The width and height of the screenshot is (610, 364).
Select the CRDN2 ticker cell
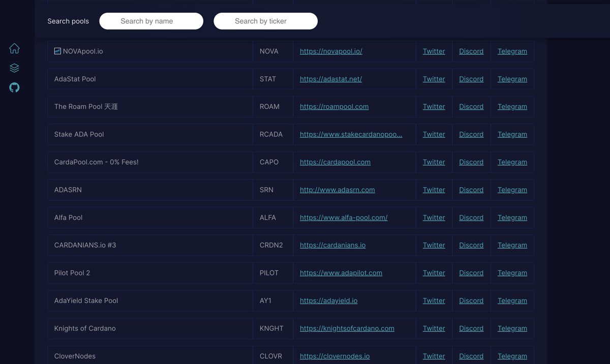pos(273,245)
